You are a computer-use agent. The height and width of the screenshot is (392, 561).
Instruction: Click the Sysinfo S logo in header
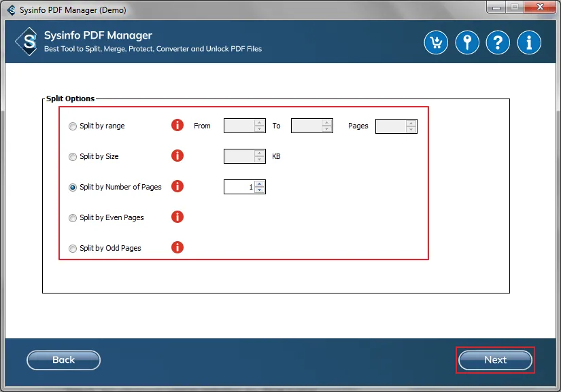tap(27, 41)
